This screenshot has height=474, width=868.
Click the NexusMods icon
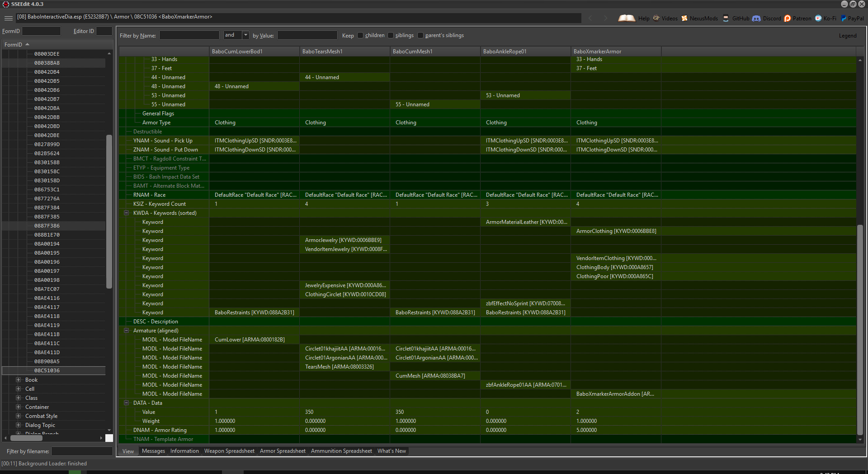coord(684,18)
